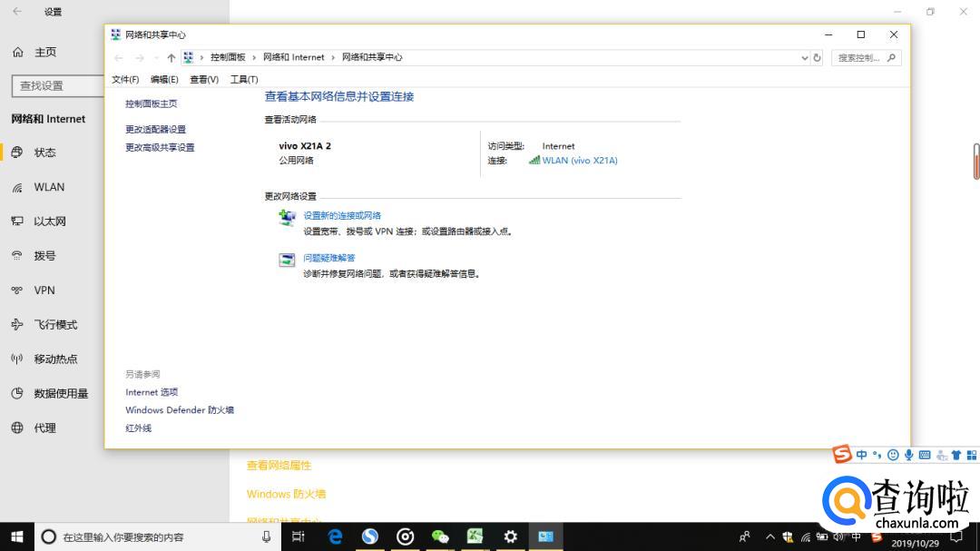The image size is (980, 551).
Task: Click 查看网络属性 link in Settings window
Action: 279,466
